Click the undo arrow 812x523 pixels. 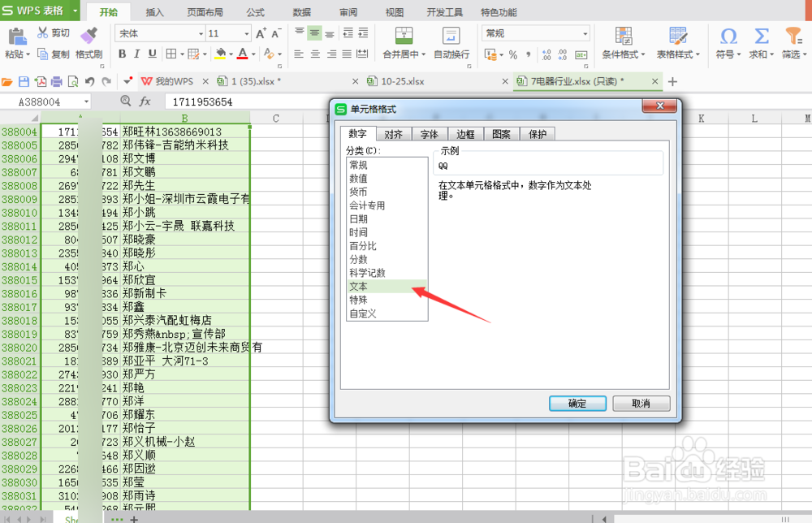(89, 81)
